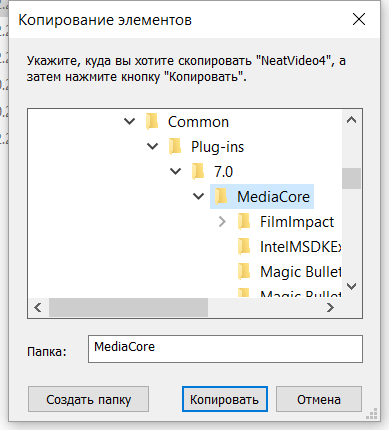Collapse the Plug-ins tree node
Viewport: 389px width, 430px height.
click(x=153, y=146)
